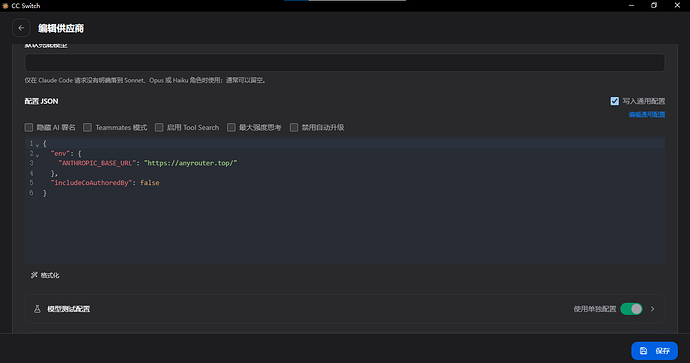This screenshot has width=690, height=363.
Task: Click the ANTHROPIC_BASE_URL key in the JSON editor
Action: click(x=96, y=163)
